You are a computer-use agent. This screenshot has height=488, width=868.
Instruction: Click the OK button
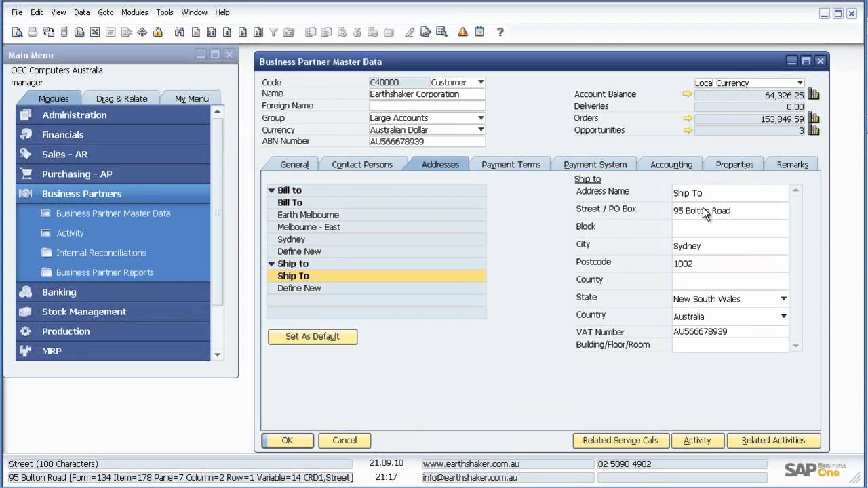point(288,441)
